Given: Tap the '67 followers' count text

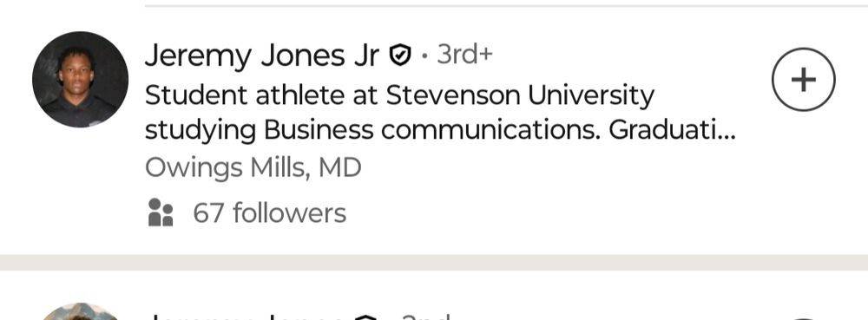Looking at the screenshot, I should (270, 212).
